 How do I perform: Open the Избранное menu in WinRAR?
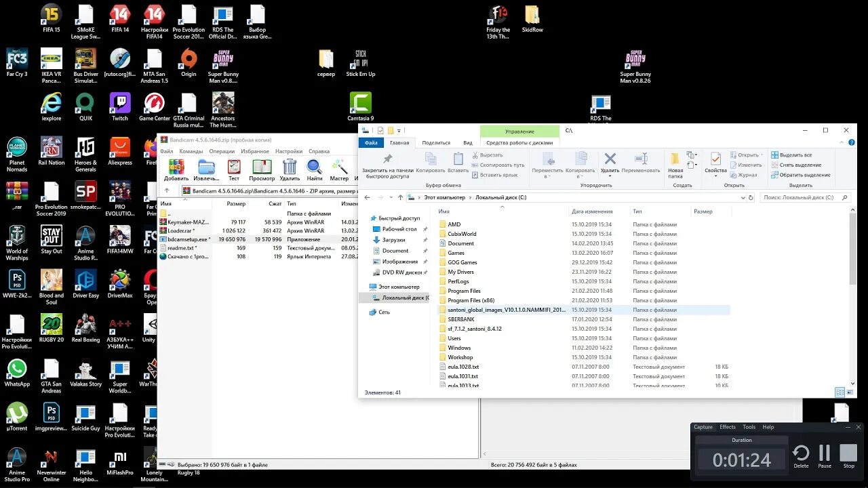pos(255,151)
